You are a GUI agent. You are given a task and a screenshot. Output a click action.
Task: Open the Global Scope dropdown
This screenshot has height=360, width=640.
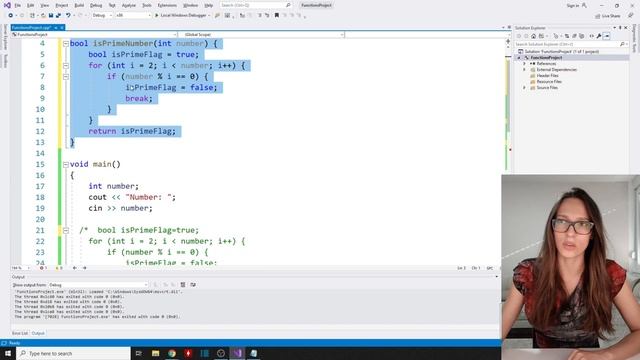(x=261, y=35)
